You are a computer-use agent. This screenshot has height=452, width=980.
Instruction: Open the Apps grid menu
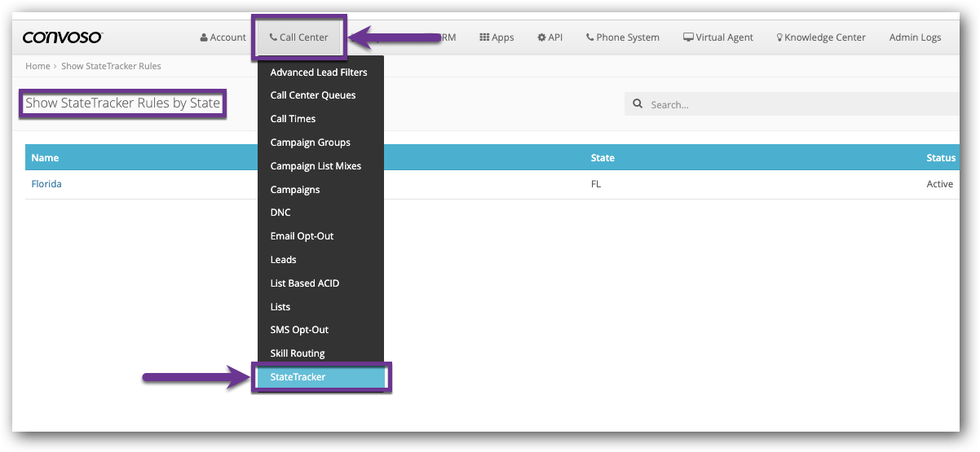click(x=497, y=37)
